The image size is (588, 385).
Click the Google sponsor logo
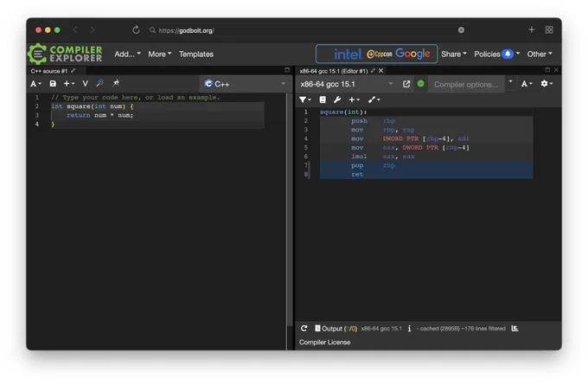point(412,54)
